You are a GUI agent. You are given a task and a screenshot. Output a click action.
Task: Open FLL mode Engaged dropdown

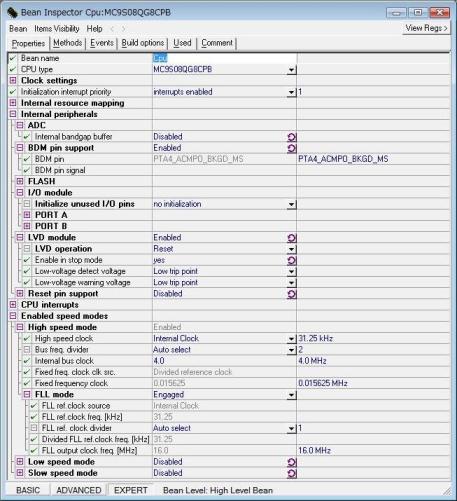coord(291,395)
